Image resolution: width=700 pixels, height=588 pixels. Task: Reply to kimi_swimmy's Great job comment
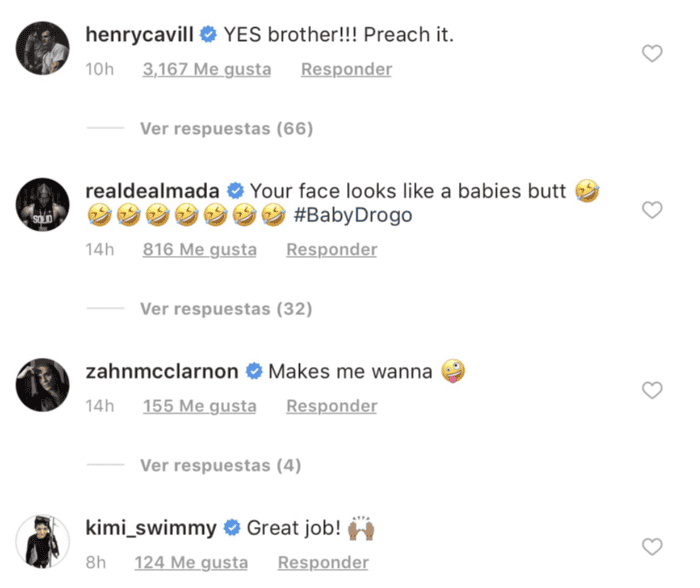click(323, 562)
